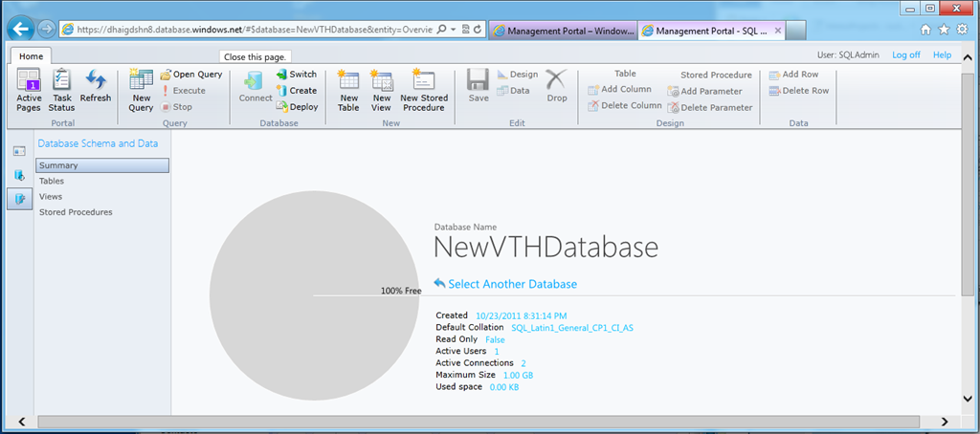Open the address bar search dropdown arrow
Image resolution: width=980 pixels, height=434 pixels.
point(453,30)
